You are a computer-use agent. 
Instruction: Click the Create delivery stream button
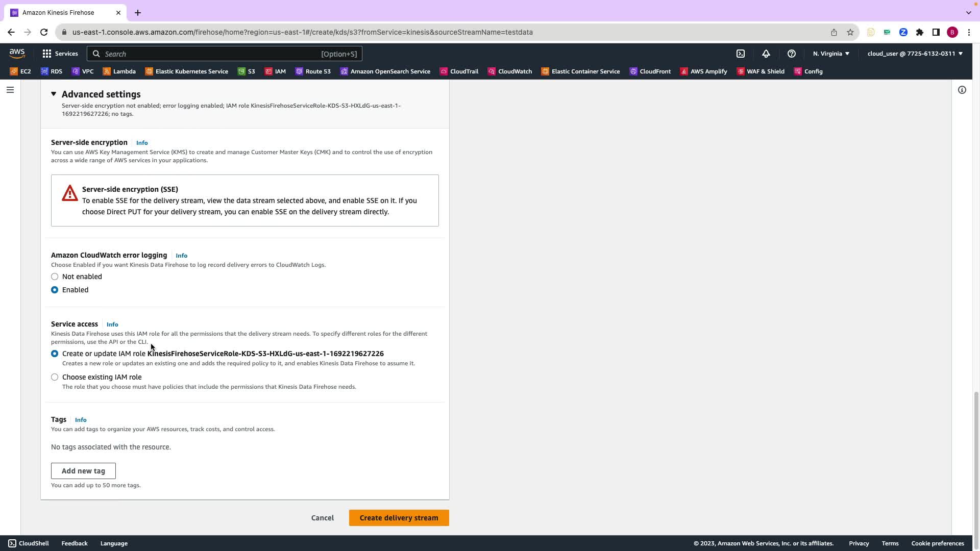click(x=399, y=518)
